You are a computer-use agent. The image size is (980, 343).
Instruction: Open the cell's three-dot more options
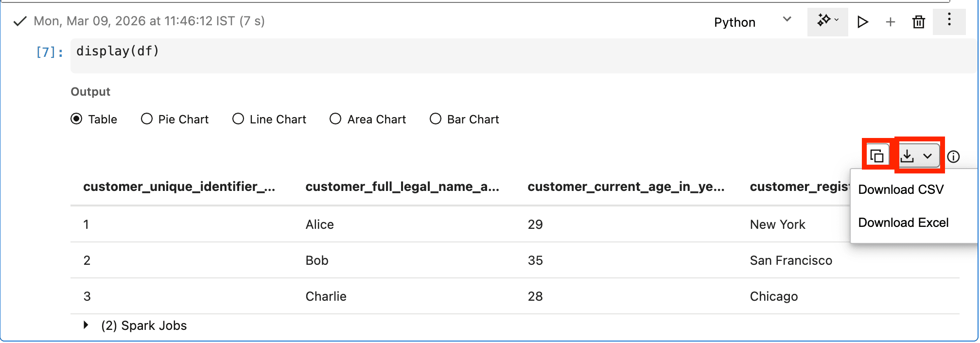(x=949, y=20)
